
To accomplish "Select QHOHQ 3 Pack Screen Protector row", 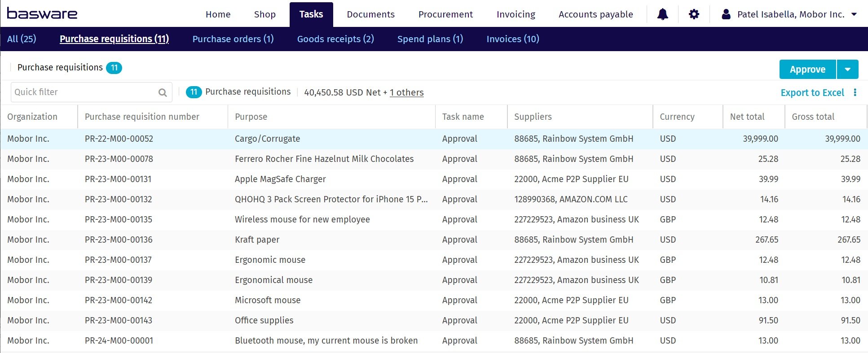I will [x=331, y=199].
